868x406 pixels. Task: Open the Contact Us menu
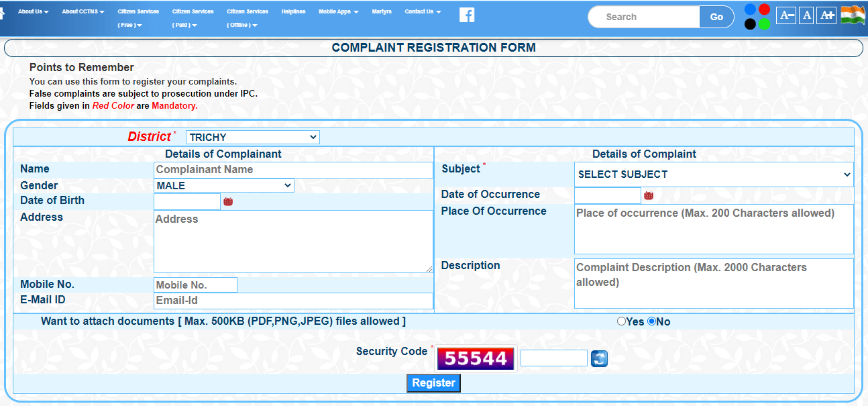422,11
